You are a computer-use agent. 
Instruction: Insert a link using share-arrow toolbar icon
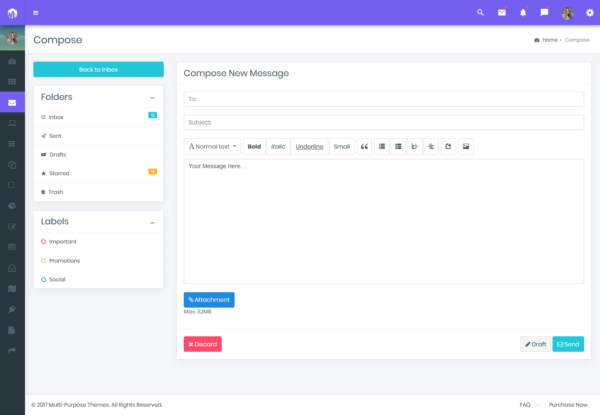448,146
